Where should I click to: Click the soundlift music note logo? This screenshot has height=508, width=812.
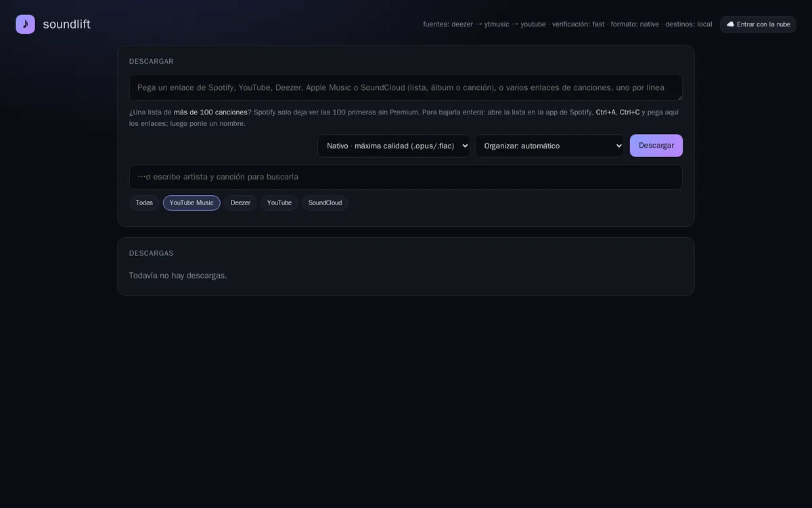coord(25,24)
